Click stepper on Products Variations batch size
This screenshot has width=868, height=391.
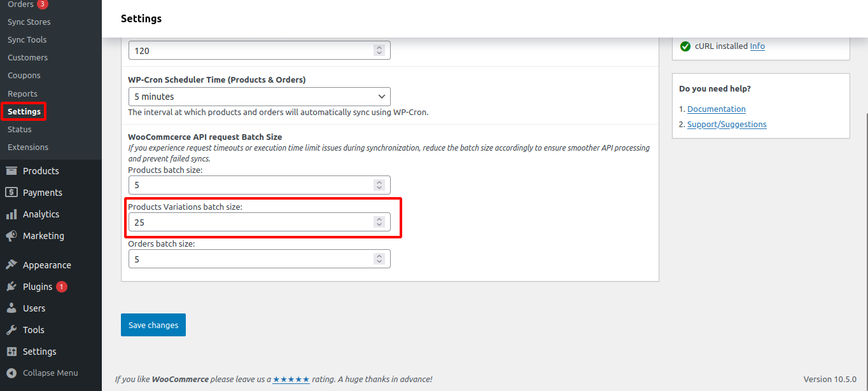pyautogui.click(x=379, y=222)
